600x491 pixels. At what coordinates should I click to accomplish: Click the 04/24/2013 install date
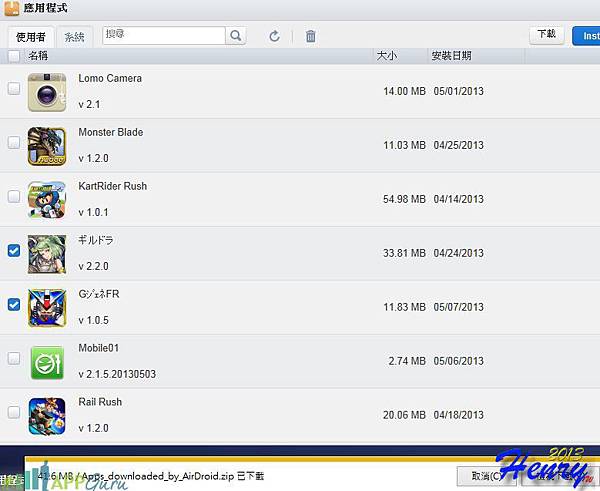(x=458, y=253)
